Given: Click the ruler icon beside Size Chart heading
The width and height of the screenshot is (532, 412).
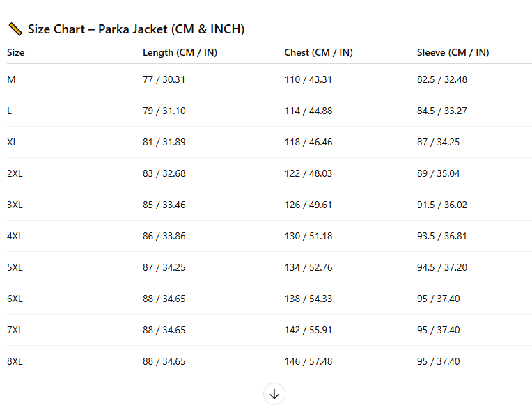Looking at the screenshot, I should pos(15,29).
